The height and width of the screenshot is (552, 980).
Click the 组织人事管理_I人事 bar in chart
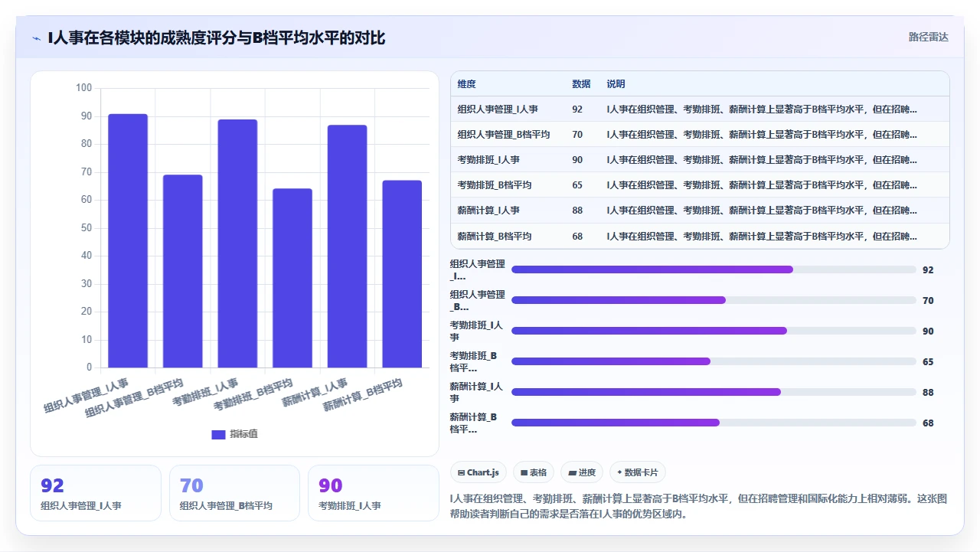click(x=128, y=240)
